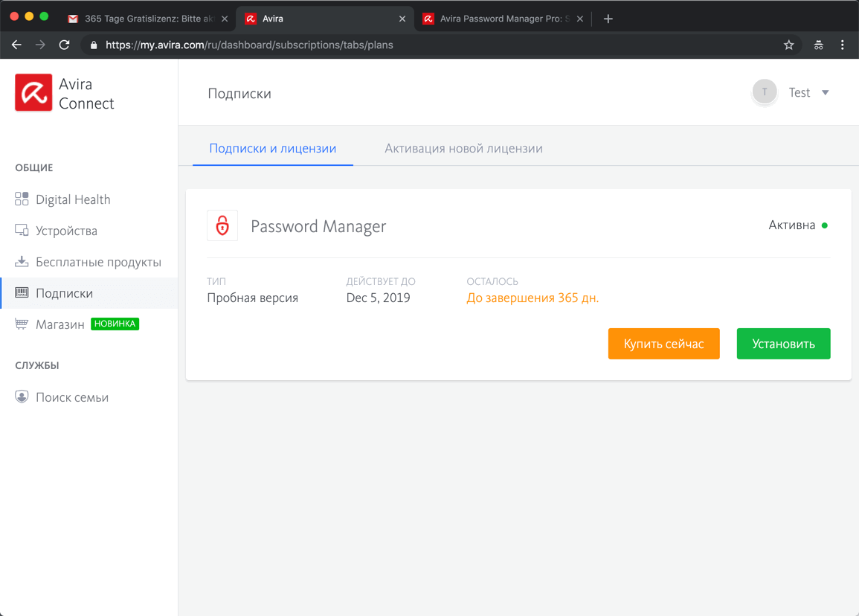Screen dimensions: 859x616
Task: Click the Пробная версия type value
Action: (x=253, y=298)
